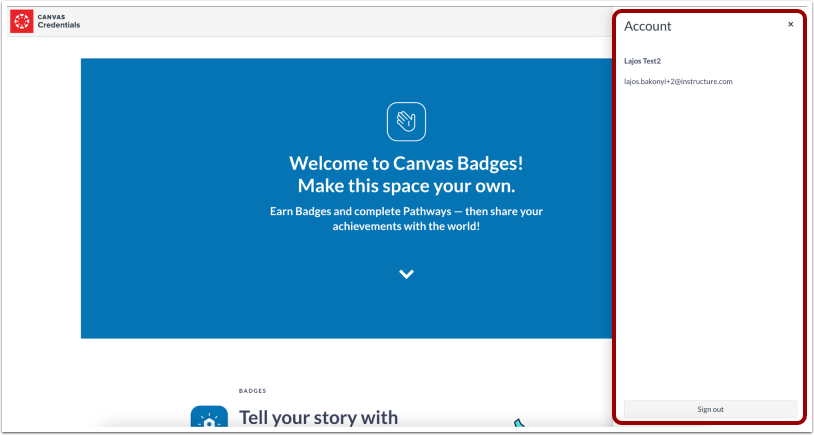Viewport: 814px width, 435px height.
Task: Close the Account panel
Action: (790, 25)
